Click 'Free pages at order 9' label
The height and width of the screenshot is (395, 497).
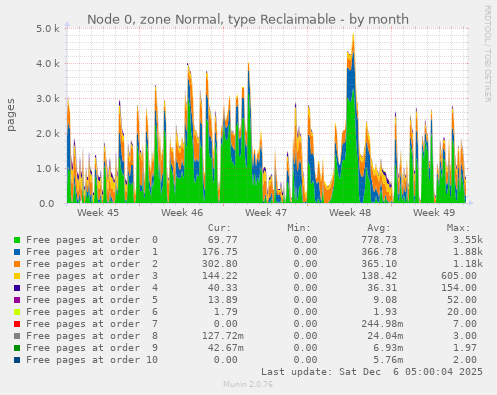(92, 348)
